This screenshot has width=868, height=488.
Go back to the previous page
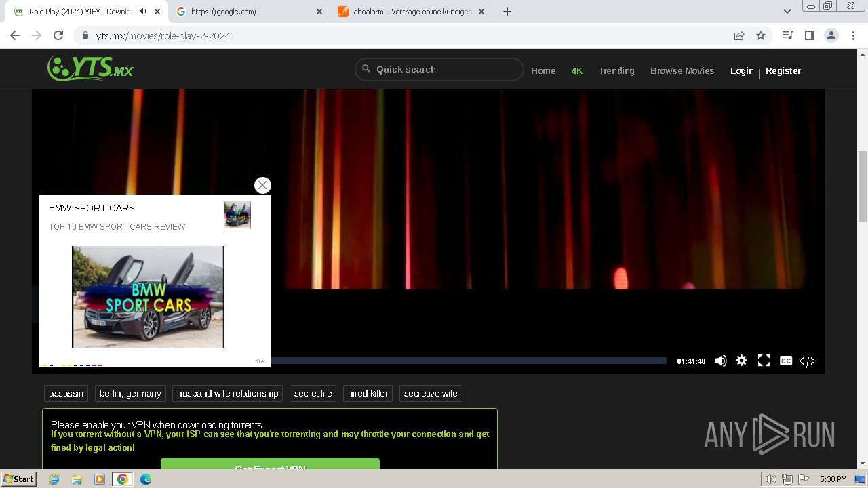pos(15,35)
